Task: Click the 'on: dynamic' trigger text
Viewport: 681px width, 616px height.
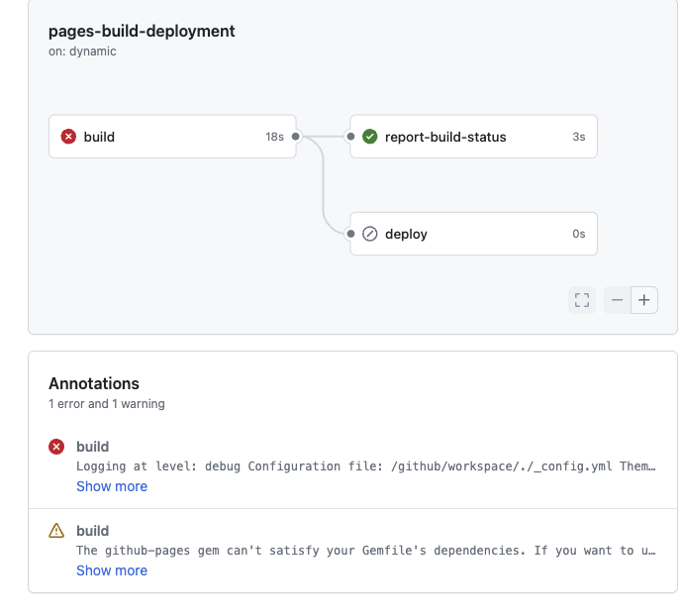Action: click(x=82, y=51)
